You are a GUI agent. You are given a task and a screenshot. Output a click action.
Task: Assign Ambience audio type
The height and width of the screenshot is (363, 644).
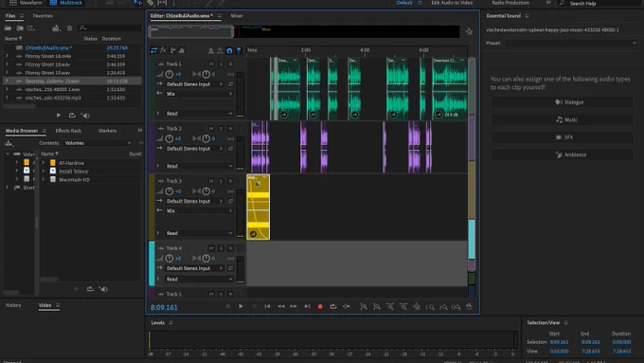point(562,155)
